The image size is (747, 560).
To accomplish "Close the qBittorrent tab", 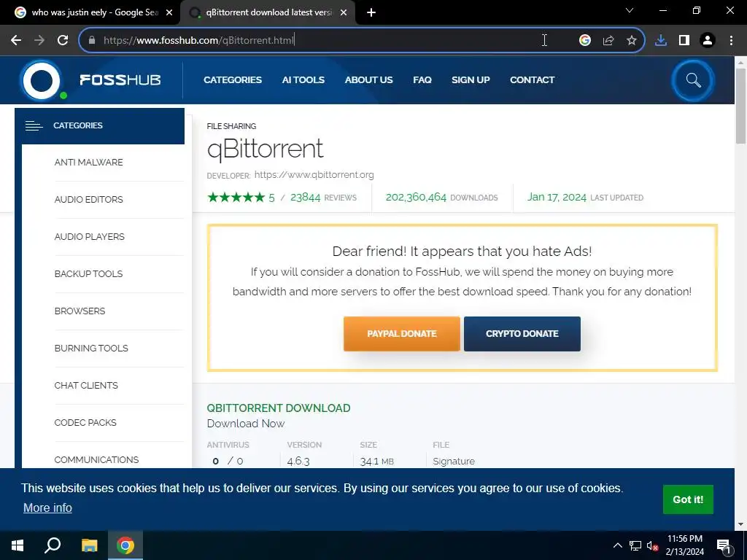I will [343, 12].
